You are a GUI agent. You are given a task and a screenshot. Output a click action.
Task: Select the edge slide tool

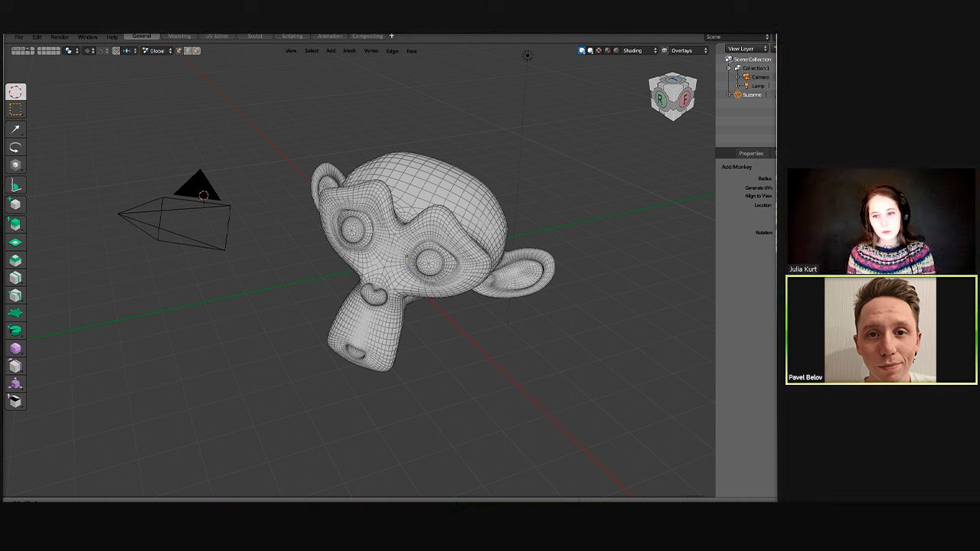pos(15,366)
